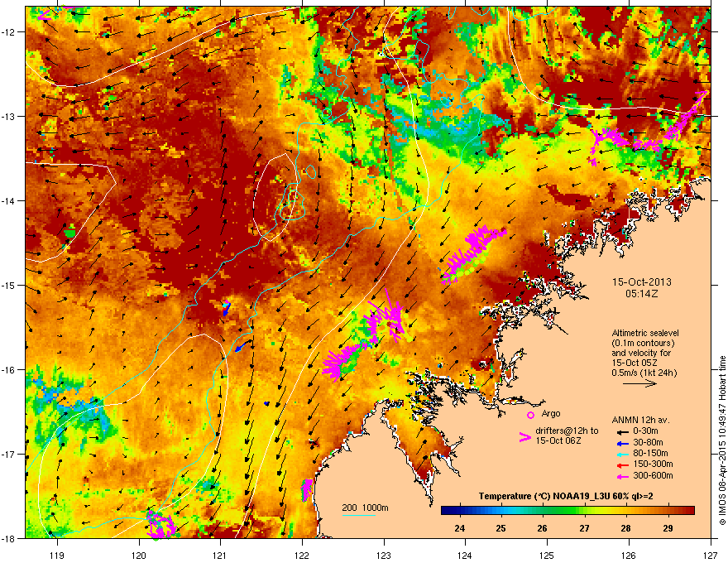Click the blue 30-80m arrow legend symbol

click(621, 443)
